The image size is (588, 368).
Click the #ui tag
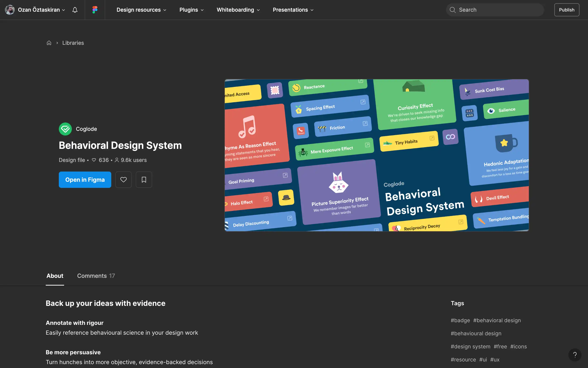click(x=483, y=359)
